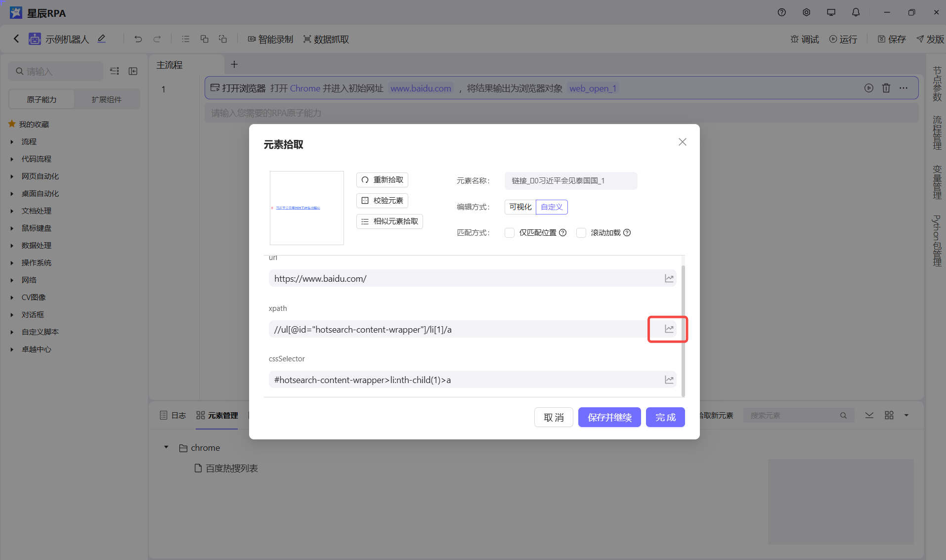This screenshot has width=946, height=560.
Task: Click the dialog's vertical scrollbar
Action: pyautogui.click(x=683, y=331)
